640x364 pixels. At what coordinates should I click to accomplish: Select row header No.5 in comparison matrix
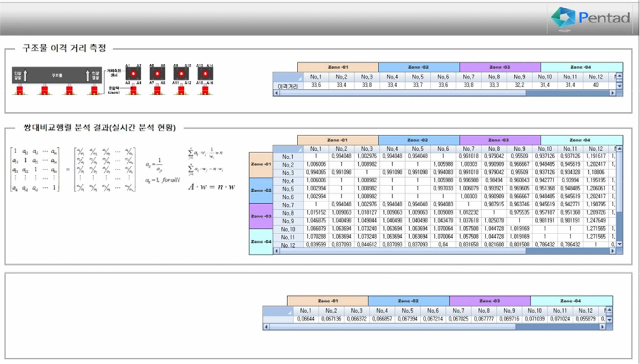pos(288,189)
